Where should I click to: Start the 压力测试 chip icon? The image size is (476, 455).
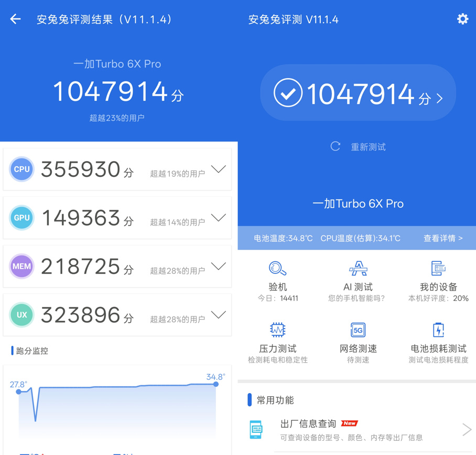(x=277, y=330)
